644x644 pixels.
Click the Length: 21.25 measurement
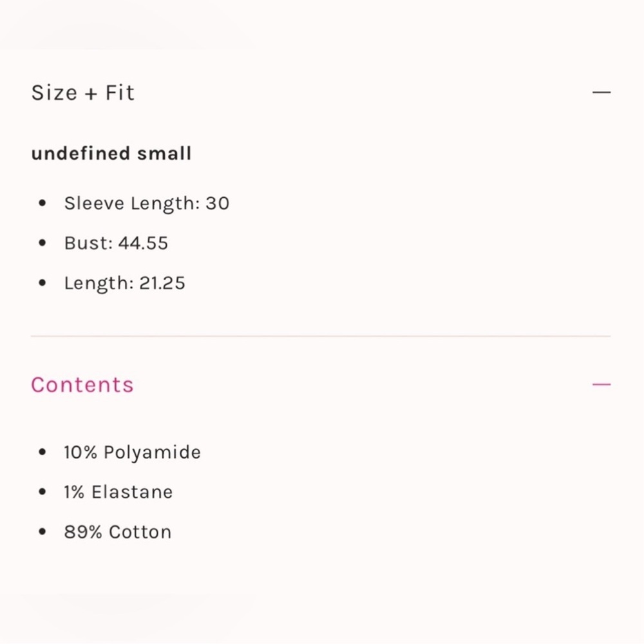click(124, 283)
